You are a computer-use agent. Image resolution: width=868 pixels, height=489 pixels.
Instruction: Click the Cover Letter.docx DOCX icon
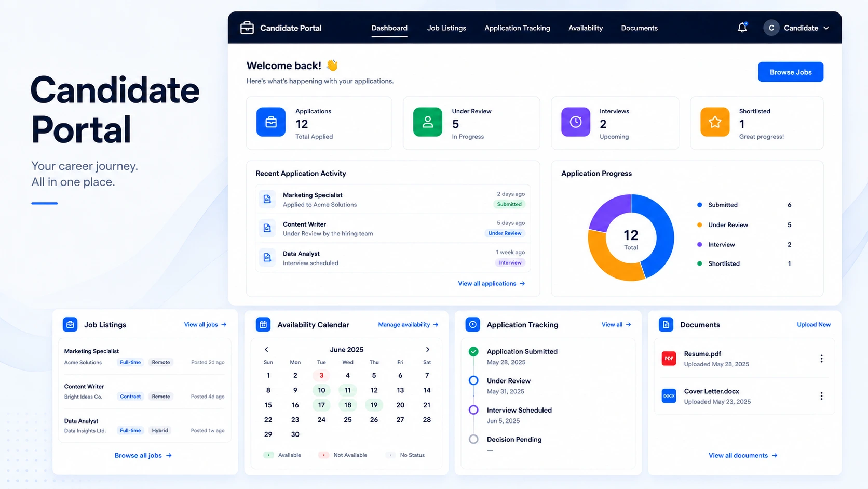[x=669, y=396]
